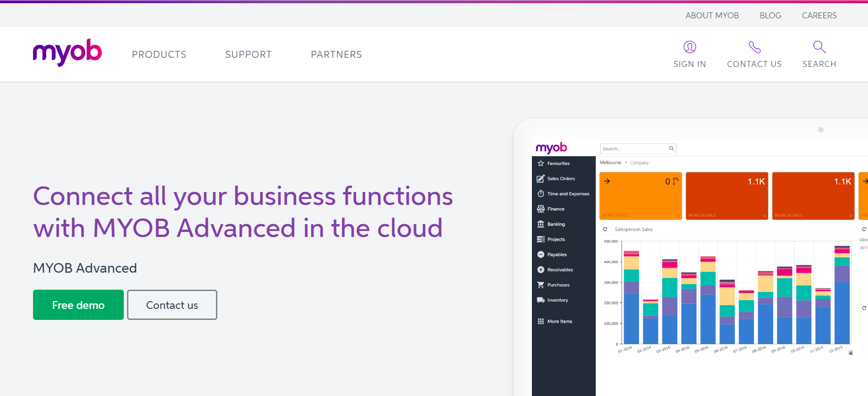Viewport: 868px width, 396px height.
Task: Open the PARTNERS menu
Action: coord(337,55)
